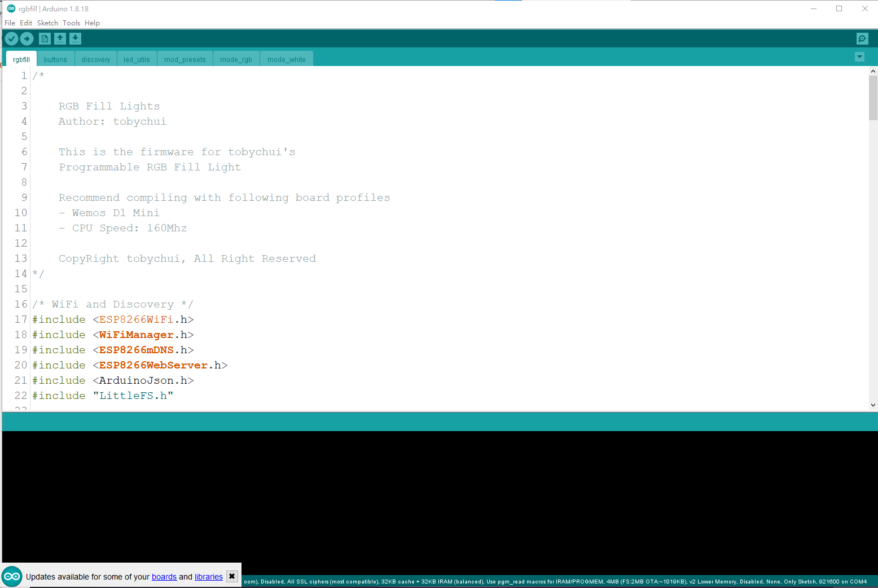
Task: Dismiss the updates available notification
Action: (232, 576)
